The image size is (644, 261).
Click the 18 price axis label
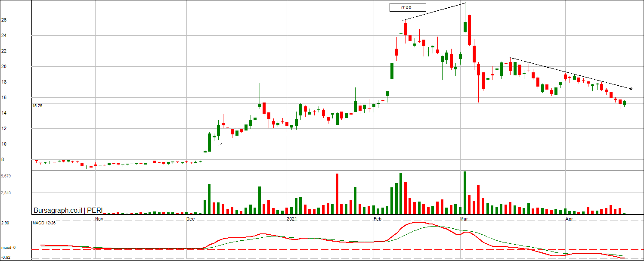click(x=3, y=82)
